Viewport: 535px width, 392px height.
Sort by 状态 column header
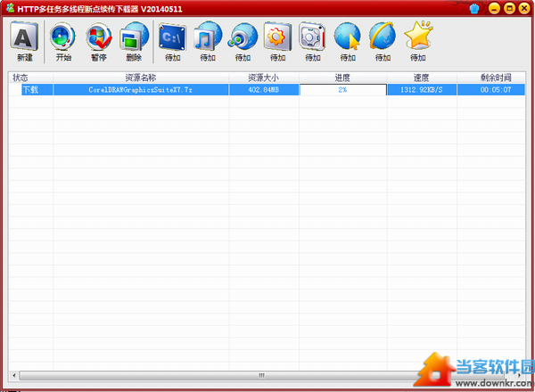coord(30,78)
